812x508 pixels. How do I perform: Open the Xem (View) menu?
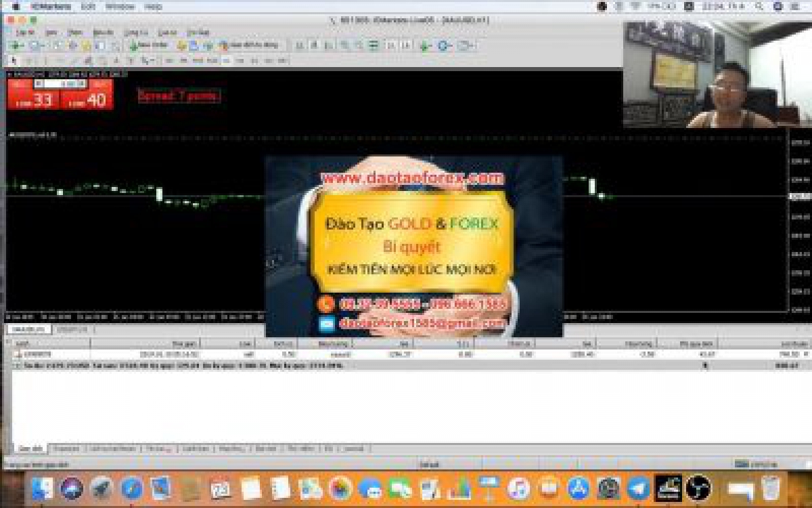[51, 33]
